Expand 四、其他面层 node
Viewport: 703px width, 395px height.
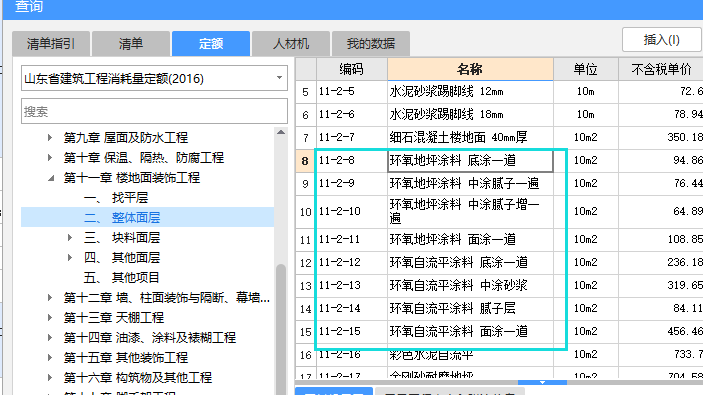70,257
